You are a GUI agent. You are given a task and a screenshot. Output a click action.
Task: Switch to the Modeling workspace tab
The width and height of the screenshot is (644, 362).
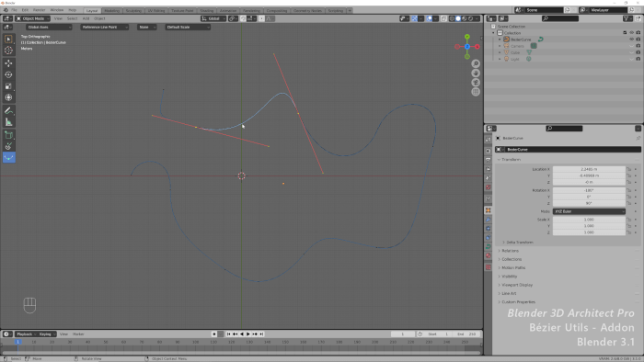click(x=111, y=11)
